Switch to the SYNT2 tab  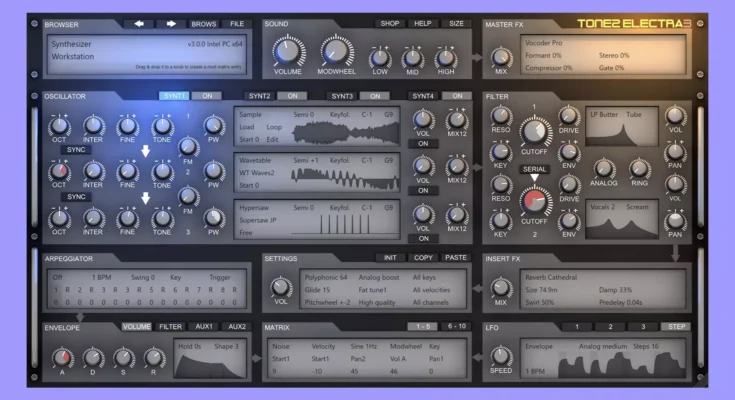point(259,96)
